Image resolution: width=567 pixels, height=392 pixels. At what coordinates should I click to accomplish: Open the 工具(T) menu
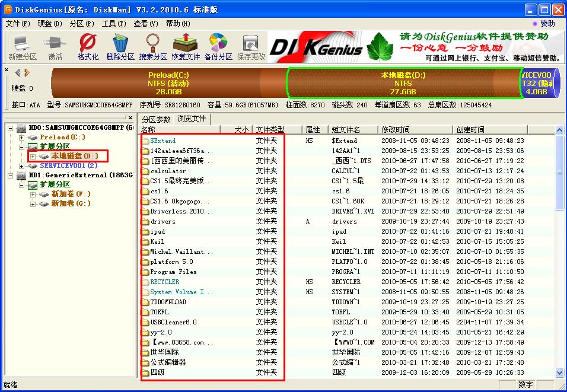(113, 24)
